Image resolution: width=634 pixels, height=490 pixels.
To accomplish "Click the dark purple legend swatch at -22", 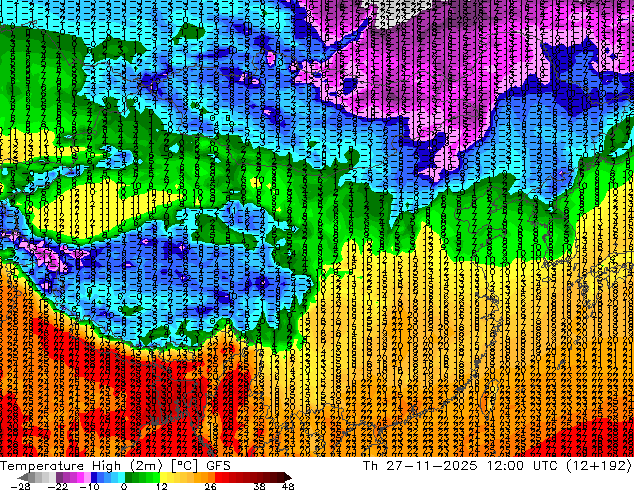I will click(x=59, y=477).
